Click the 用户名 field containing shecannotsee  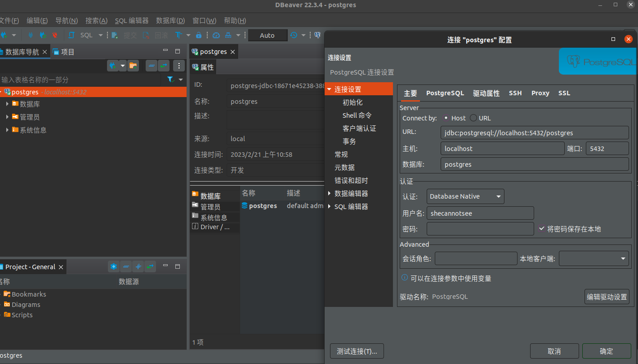point(480,213)
